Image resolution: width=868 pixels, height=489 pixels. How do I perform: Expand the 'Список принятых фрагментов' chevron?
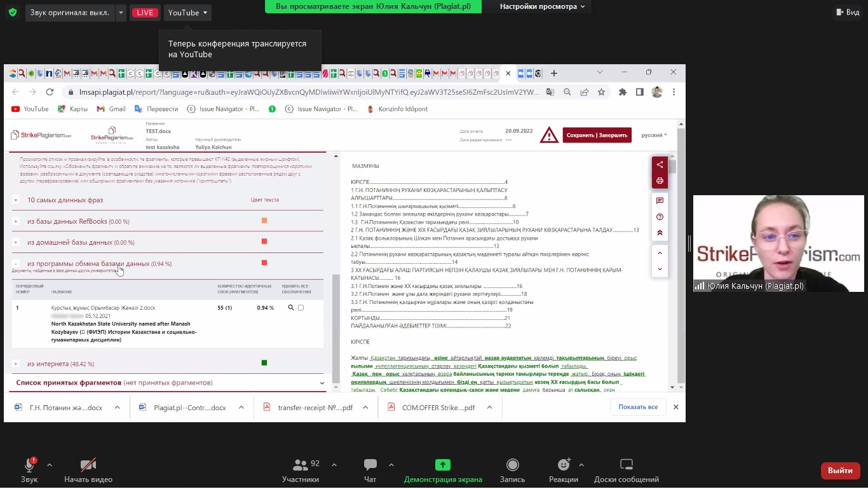(322, 383)
